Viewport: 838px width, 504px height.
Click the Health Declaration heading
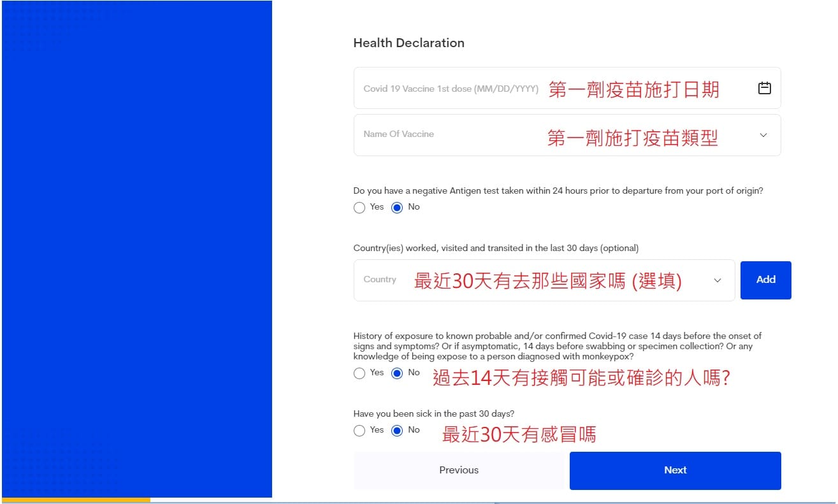[x=409, y=43]
